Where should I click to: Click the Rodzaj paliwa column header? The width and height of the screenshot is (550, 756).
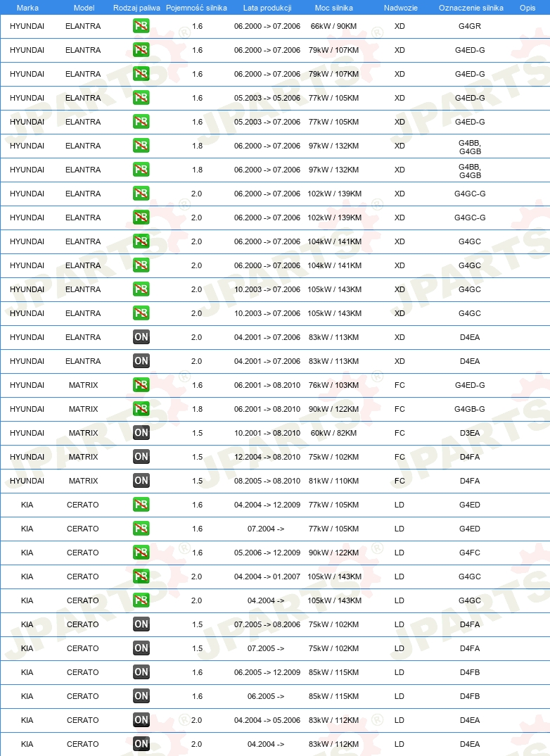tap(136, 8)
